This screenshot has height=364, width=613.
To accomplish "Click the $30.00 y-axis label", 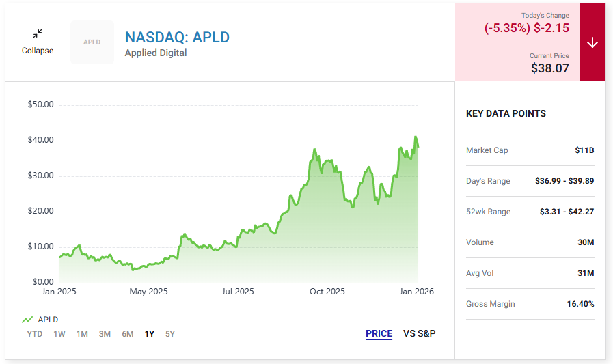I will pyautogui.click(x=40, y=176).
